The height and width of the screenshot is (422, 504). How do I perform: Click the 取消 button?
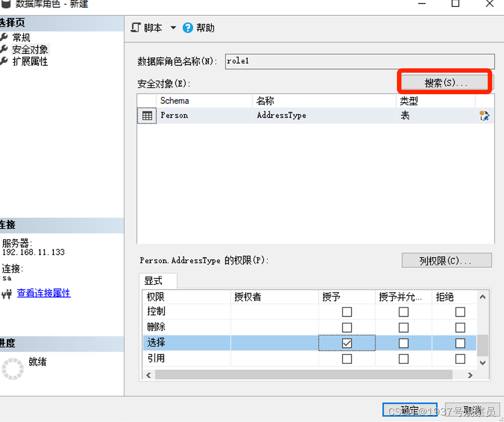tap(473, 410)
